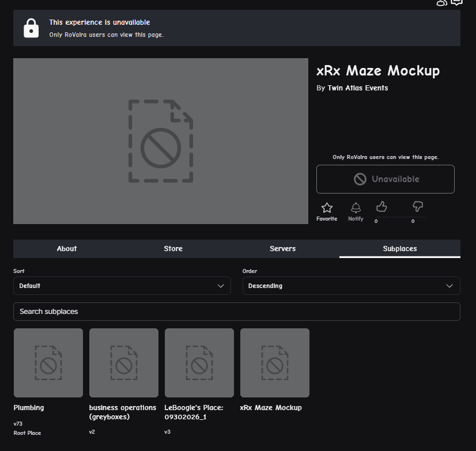476x451 pixels.
Task: Click the LeBoogle's Place: 09302026_1 title
Action: pyautogui.click(x=194, y=412)
